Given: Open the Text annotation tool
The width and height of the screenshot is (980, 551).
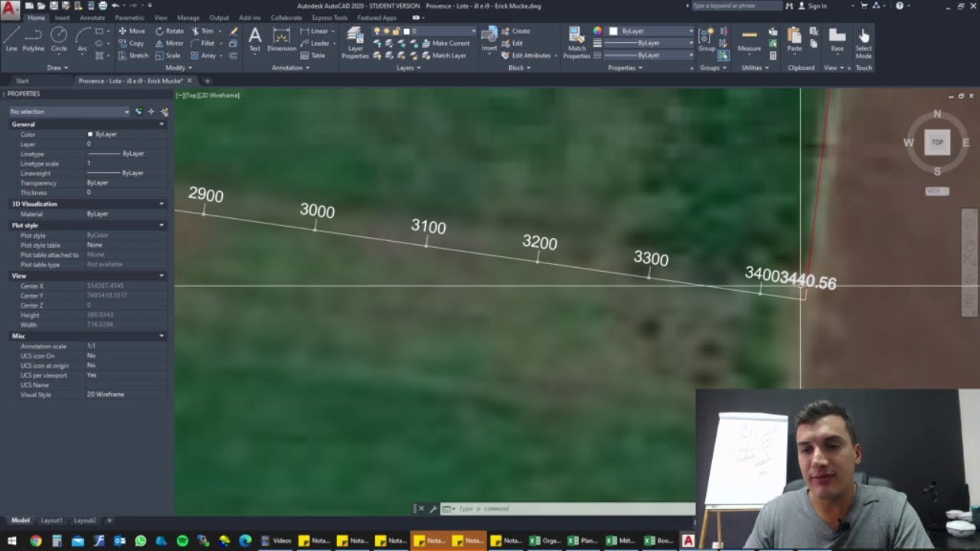Looking at the screenshot, I should coord(255,39).
